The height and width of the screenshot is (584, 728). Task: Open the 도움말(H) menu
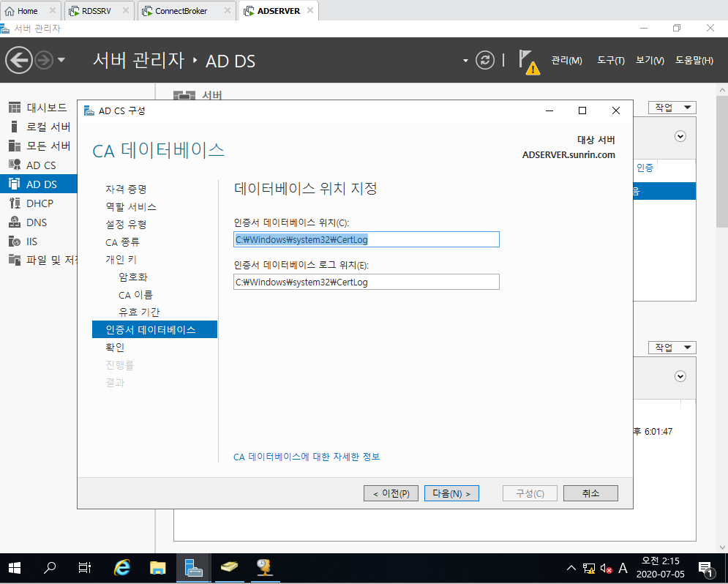pyautogui.click(x=694, y=60)
